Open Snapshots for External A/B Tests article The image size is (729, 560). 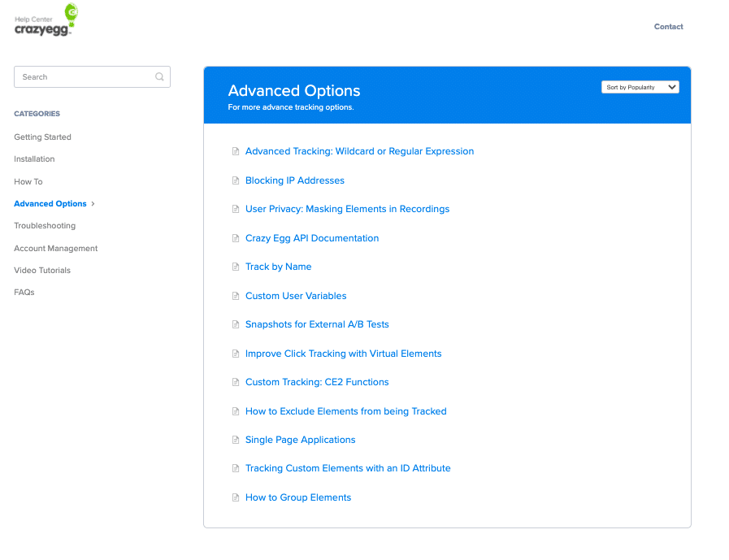coord(317,324)
